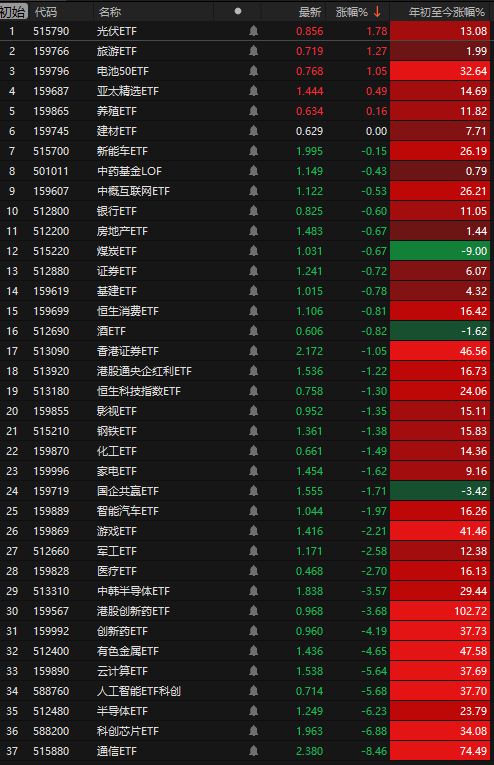Click the green -9.00 year-to-date cell
The width and height of the screenshot is (494, 765).
tap(441, 251)
